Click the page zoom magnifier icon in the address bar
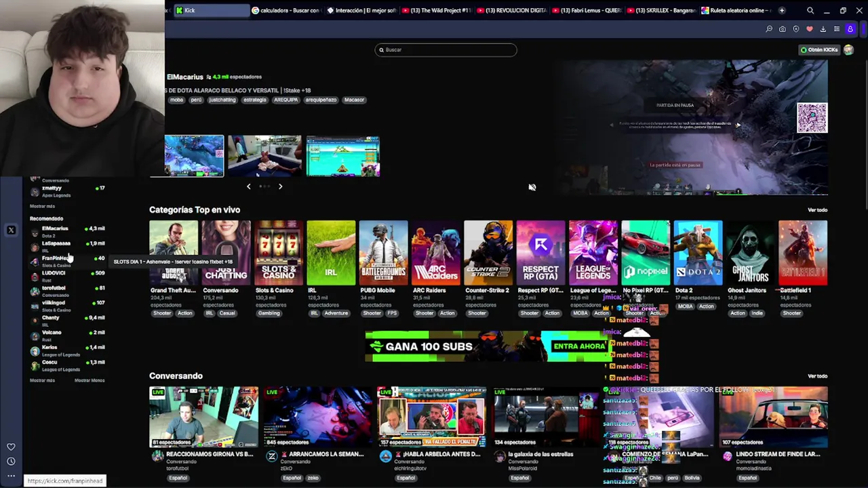The image size is (868, 488). (x=769, y=29)
